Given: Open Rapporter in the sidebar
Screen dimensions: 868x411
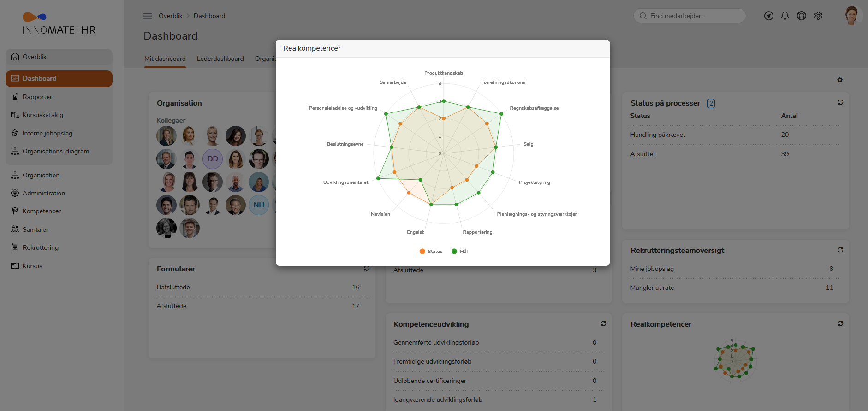Looking at the screenshot, I should tap(37, 97).
